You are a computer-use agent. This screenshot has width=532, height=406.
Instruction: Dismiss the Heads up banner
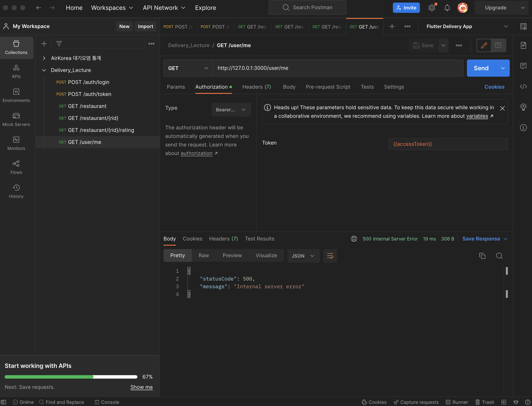(x=502, y=108)
